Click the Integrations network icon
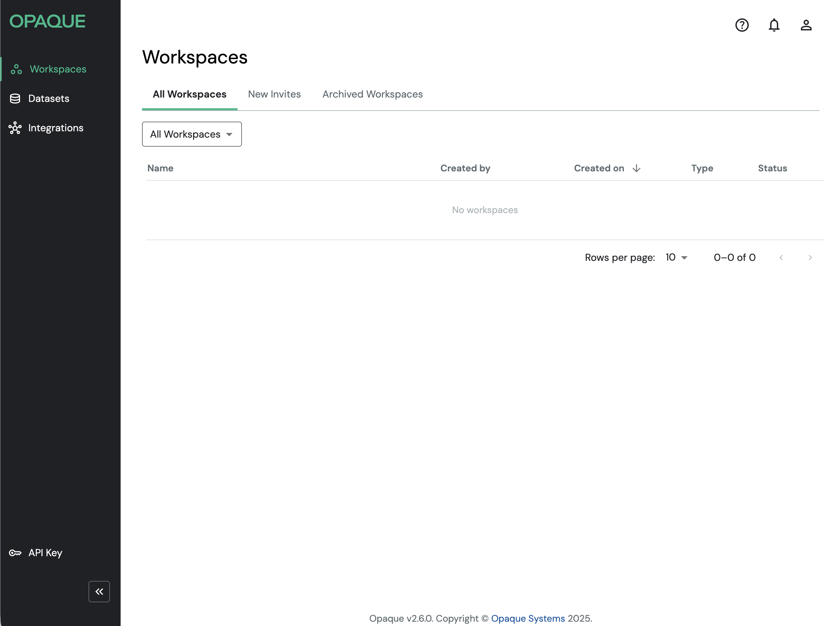Viewport: 840px width, 626px height. click(x=15, y=128)
